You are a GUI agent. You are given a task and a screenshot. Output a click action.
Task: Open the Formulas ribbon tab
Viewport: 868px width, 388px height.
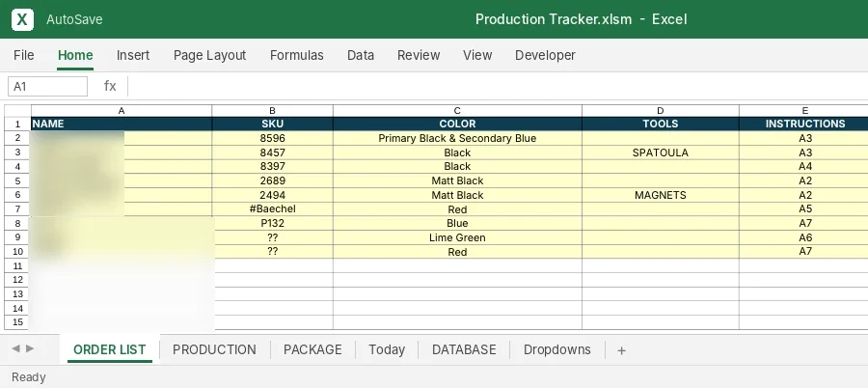(297, 55)
